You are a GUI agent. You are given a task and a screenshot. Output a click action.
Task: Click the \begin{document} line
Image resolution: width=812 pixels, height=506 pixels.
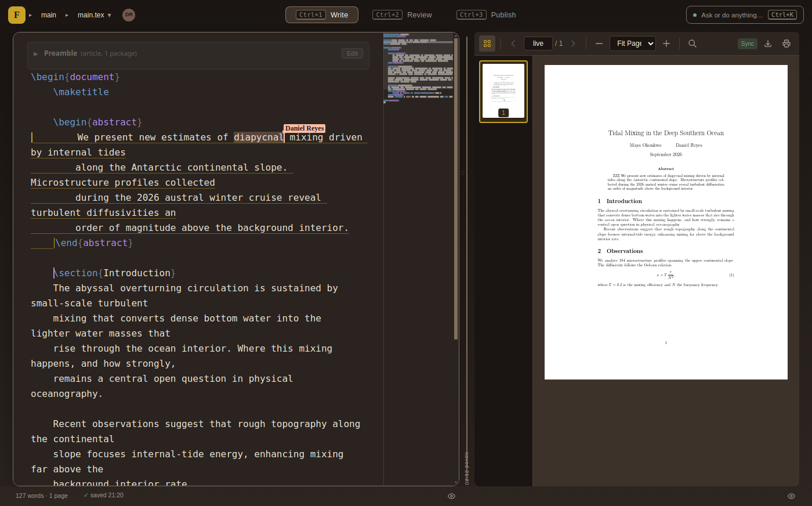tap(75, 77)
